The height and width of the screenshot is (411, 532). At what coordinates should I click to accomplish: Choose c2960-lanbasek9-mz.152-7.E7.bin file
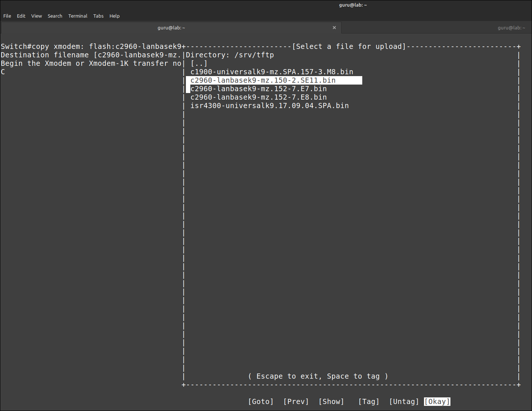coord(258,89)
